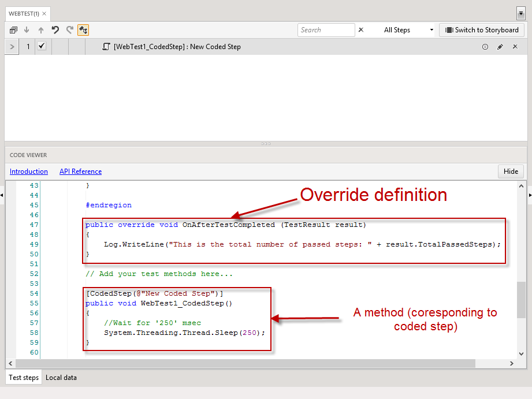This screenshot has width=532, height=399.
Task: Collapse the right side panel arrow
Action: tap(530, 195)
